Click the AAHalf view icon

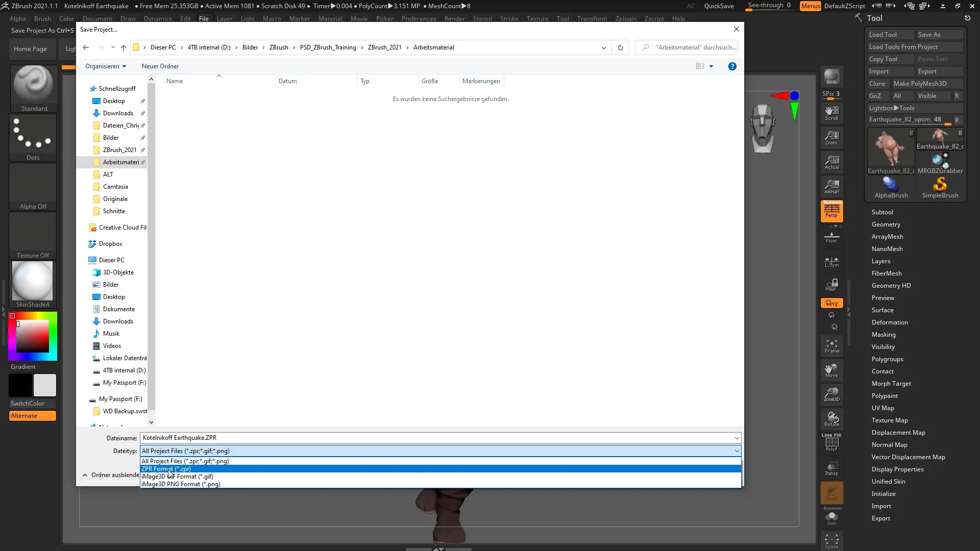(831, 187)
